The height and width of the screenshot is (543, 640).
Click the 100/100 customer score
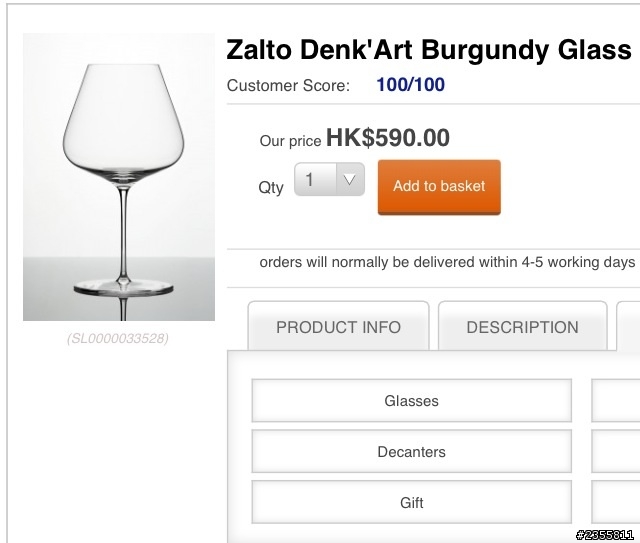pos(410,85)
